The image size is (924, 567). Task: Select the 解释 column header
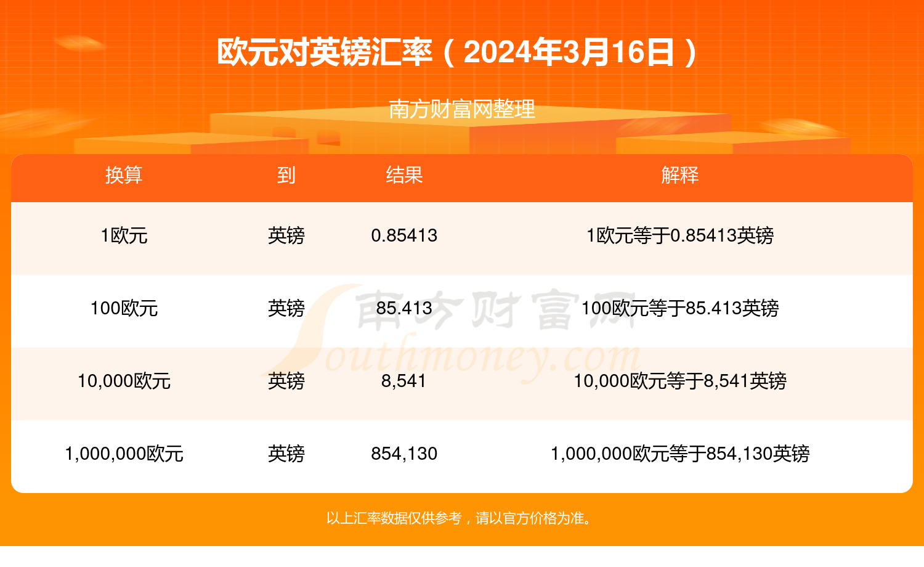pos(680,175)
